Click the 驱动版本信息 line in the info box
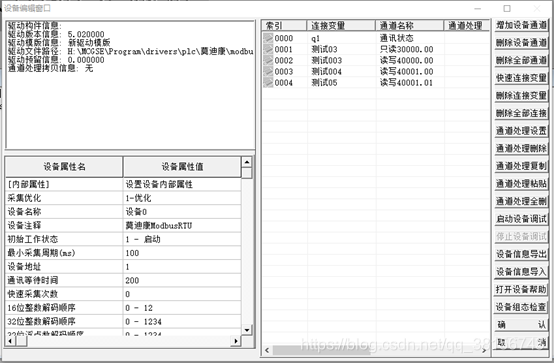 tap(56, 34)
